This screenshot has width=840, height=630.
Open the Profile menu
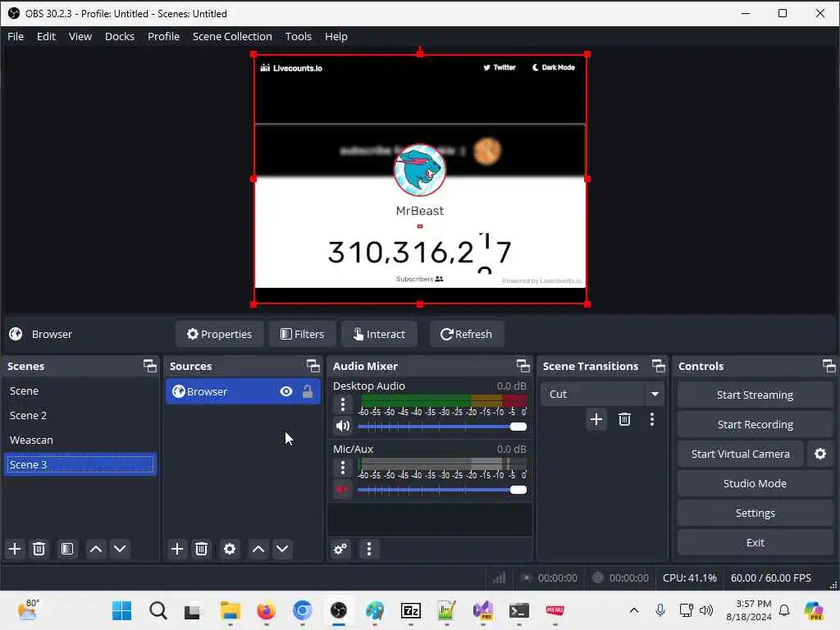coord(163,36)
